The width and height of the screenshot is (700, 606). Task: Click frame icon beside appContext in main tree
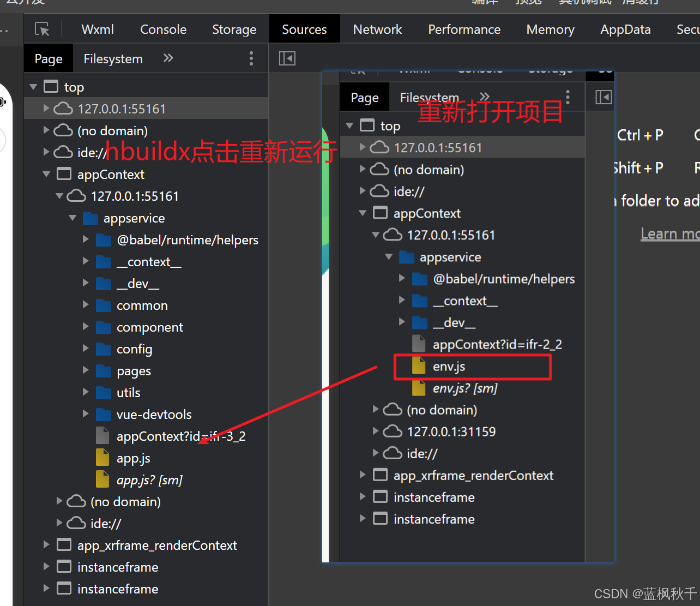click(64, 174)
